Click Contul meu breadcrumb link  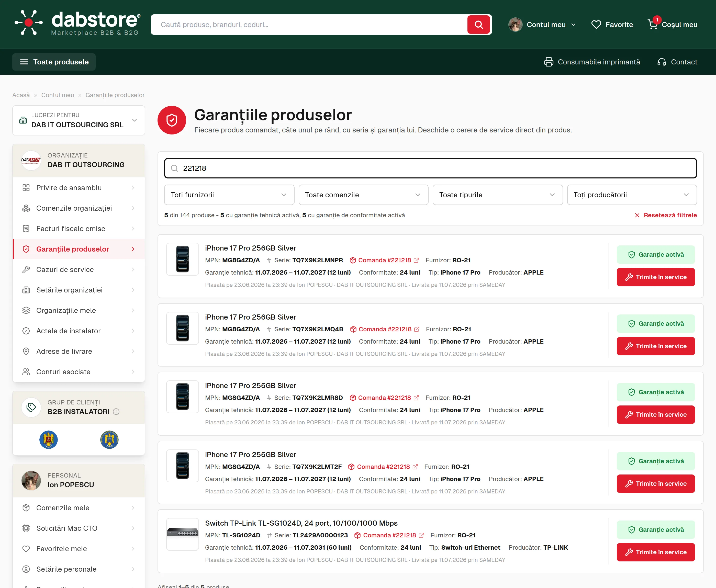pyautogui.click(x=58, y=95)
